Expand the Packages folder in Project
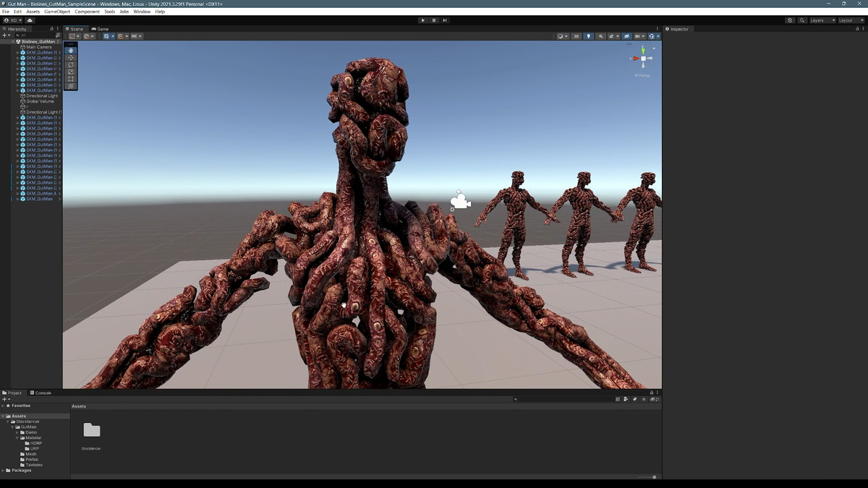This screenshot has height=488, width=868. 3,471
